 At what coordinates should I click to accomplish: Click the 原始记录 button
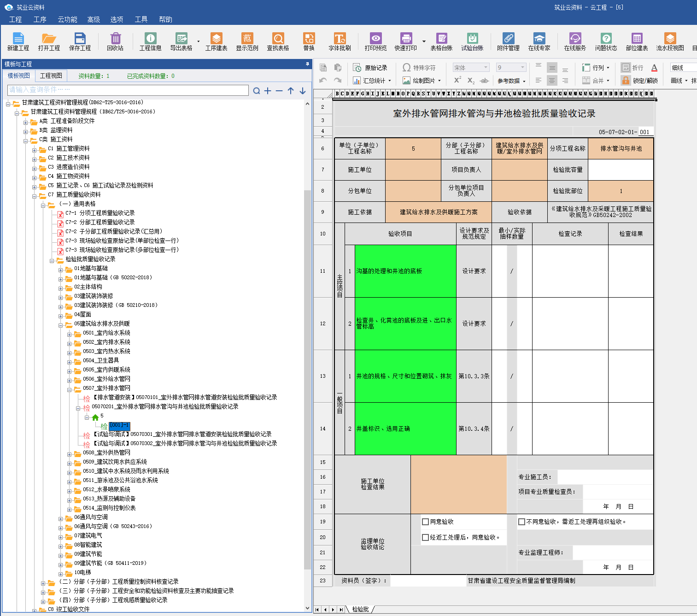(x=370, y=68)
